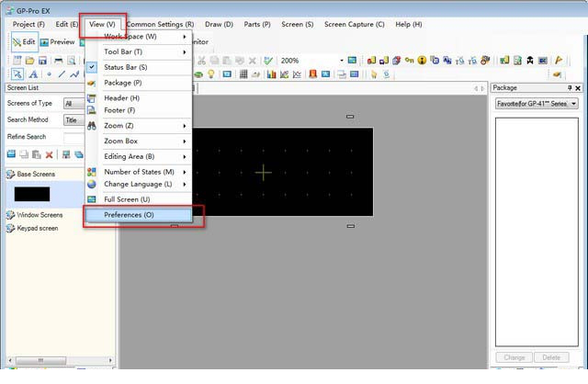588x384 pixels.
Task: Open the Edit (E) menu
Action: click(67, 24)
